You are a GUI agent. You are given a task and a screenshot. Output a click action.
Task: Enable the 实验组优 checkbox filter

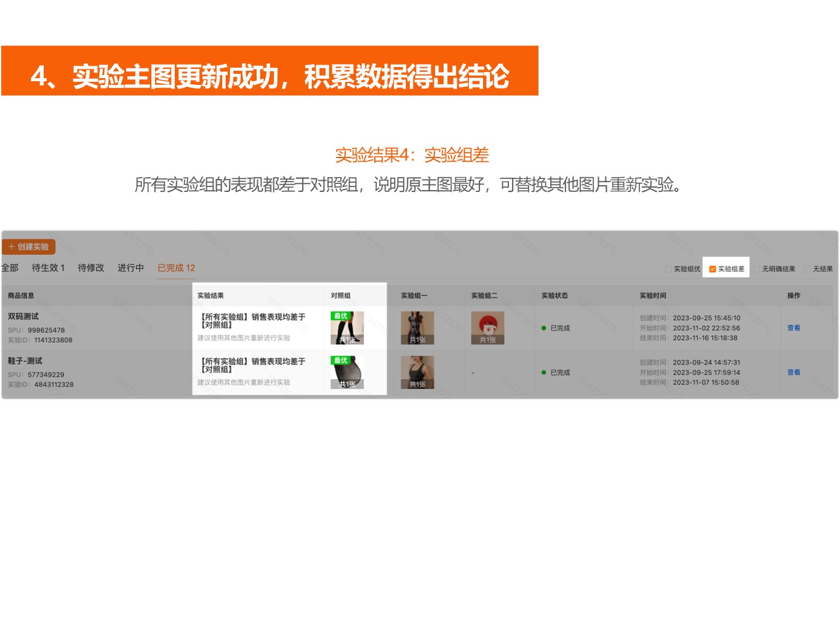[x=669, y=269]
